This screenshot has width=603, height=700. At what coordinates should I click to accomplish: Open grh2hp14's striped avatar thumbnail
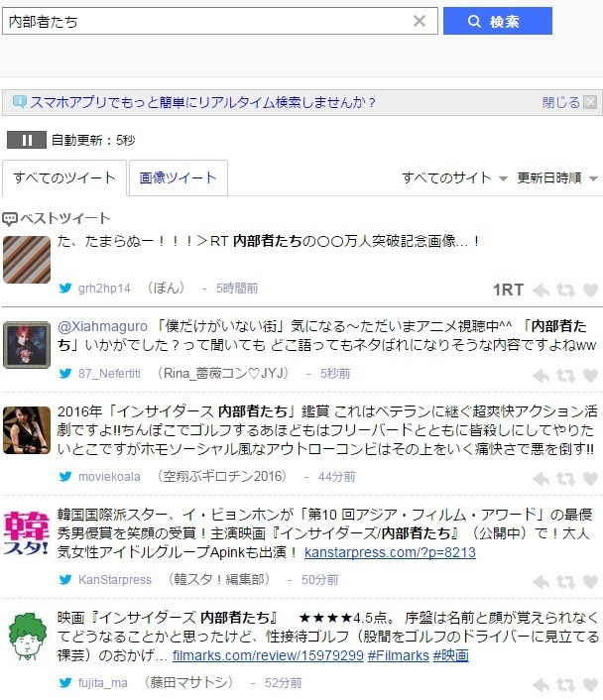(27, 260)
